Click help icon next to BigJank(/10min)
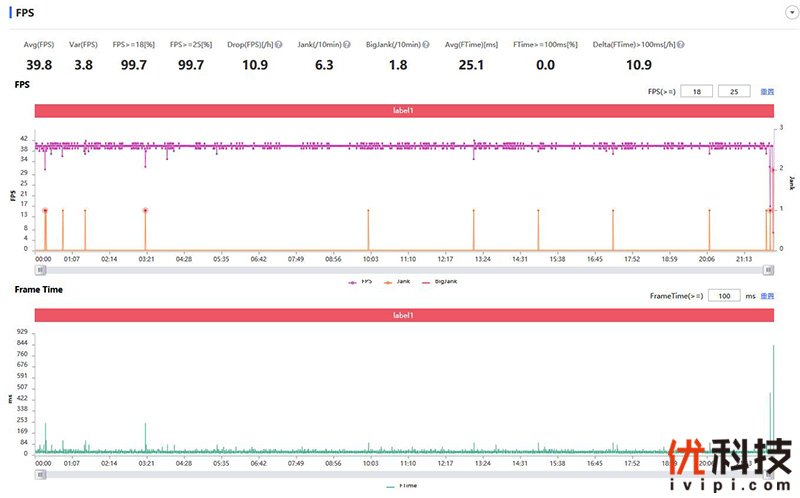Screen dimensions: 800x498 point(426,45)
